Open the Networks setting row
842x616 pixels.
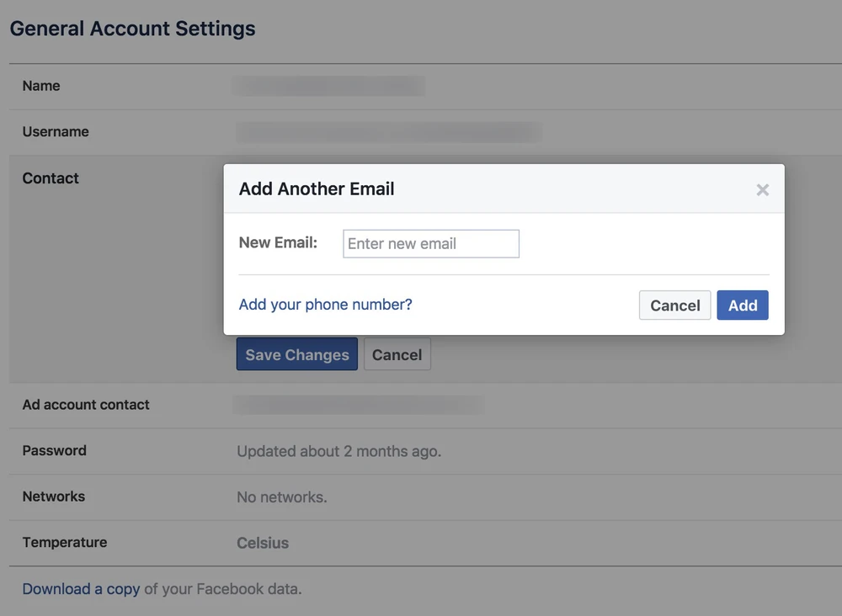[x=53, y=497]
